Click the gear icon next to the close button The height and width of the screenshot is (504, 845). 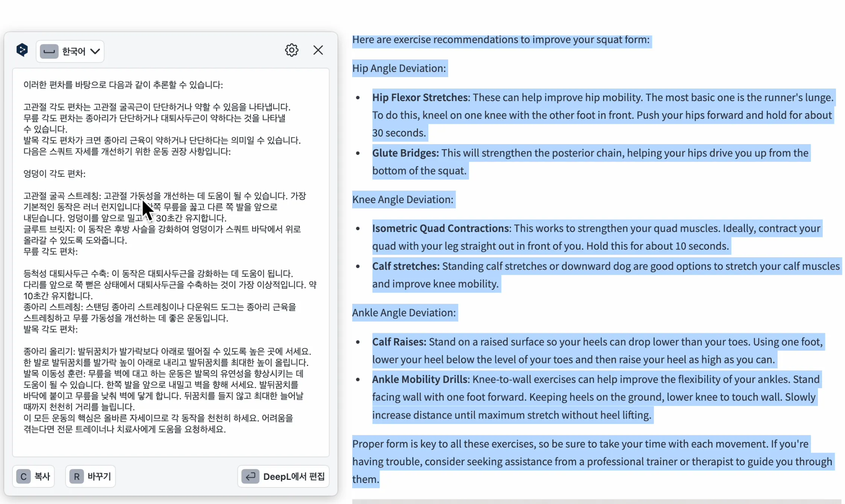[291, 50]
